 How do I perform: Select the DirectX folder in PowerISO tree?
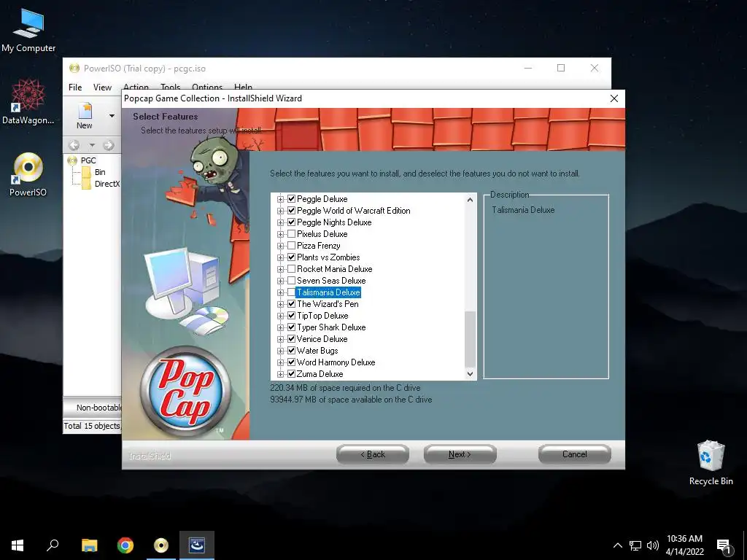tap(107, 183)
